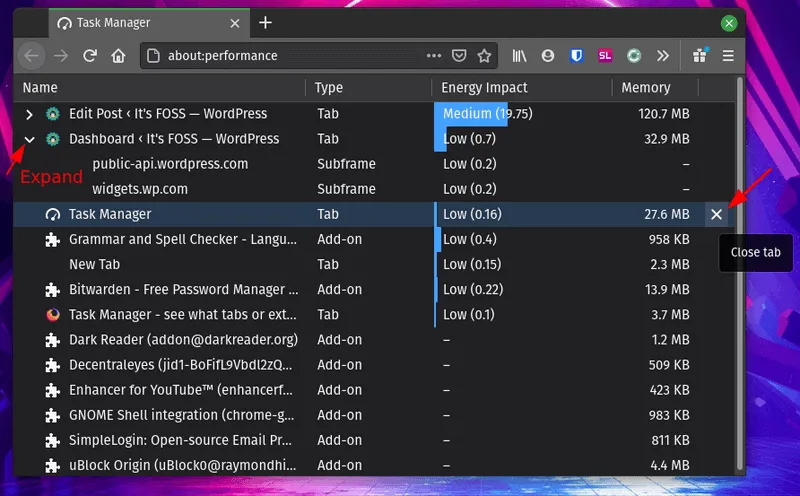This screenshot has width=800, height=496.
Task: Bookmark this page with the star icon
Action: click(484, 56)
